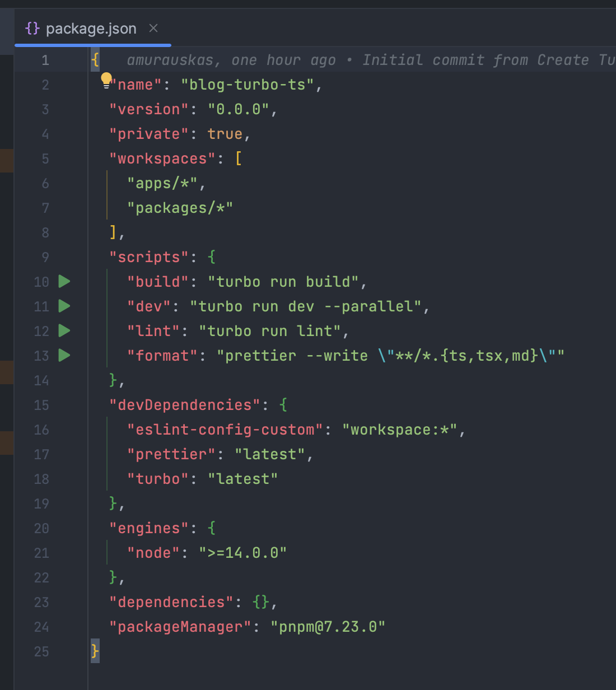Image resolution: width=616 pixels, height=690 pixels.
Task: Close the package.json tab
Action: point(153,28)
